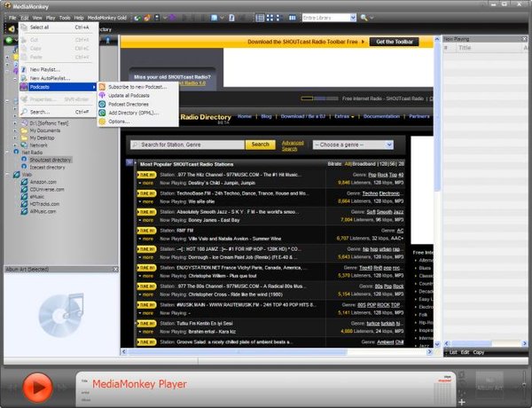532x408 pixels.
Task: Click the Now Playing horizontal scrollbar
Action: tap(486, 343)
